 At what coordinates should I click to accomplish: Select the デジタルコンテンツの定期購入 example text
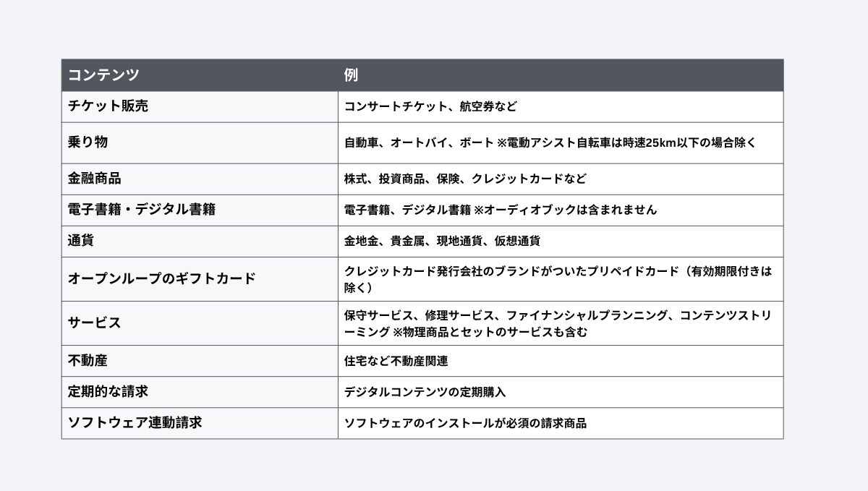425,392
